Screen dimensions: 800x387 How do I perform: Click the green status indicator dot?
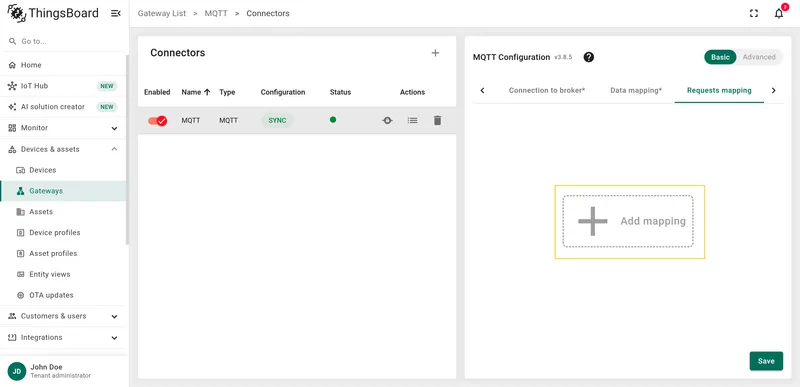tap(333, 120)
